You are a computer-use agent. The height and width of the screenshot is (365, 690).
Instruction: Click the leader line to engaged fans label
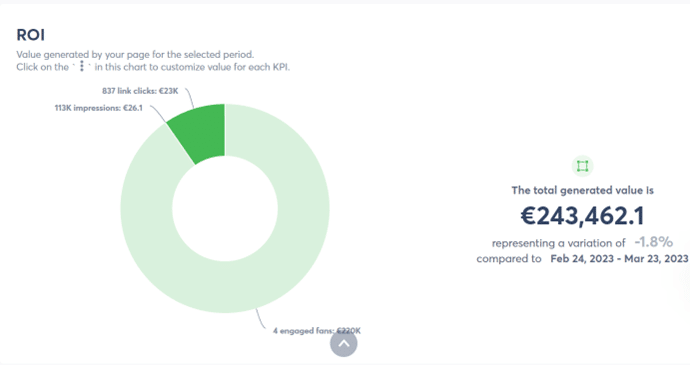tap(261, 319)
